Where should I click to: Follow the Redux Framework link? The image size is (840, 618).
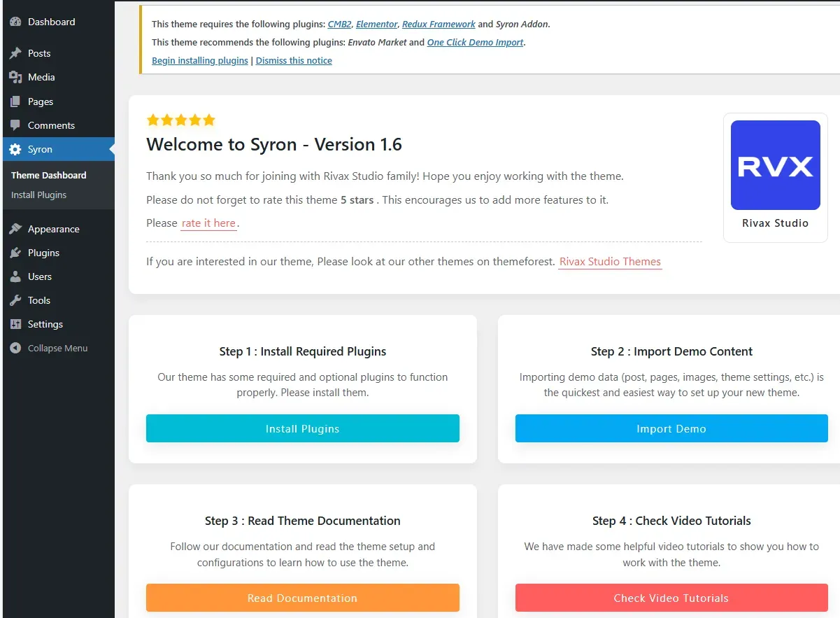(x=439, y=24)
